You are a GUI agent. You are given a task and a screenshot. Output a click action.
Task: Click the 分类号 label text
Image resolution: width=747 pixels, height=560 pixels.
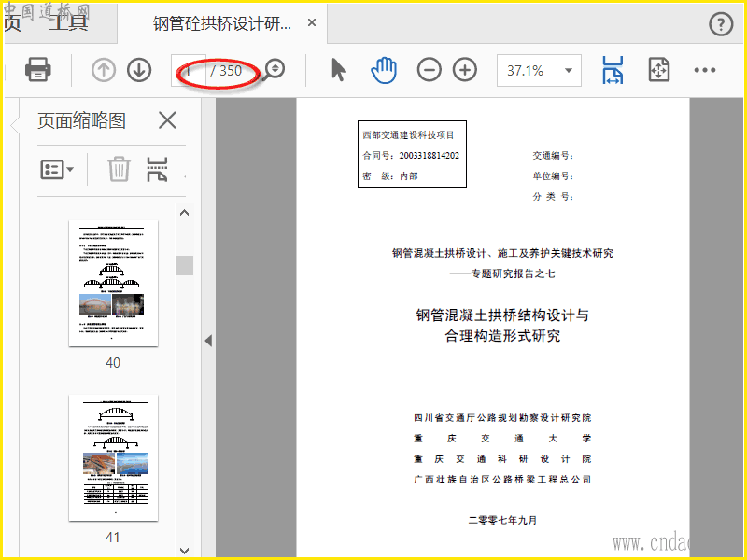553,196
